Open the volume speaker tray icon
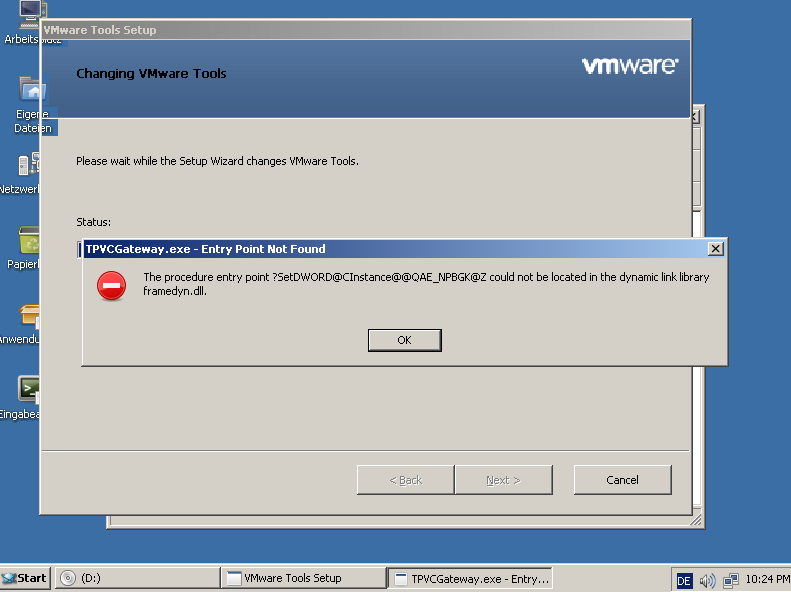 pyautogui.click(x=707, y=581)
